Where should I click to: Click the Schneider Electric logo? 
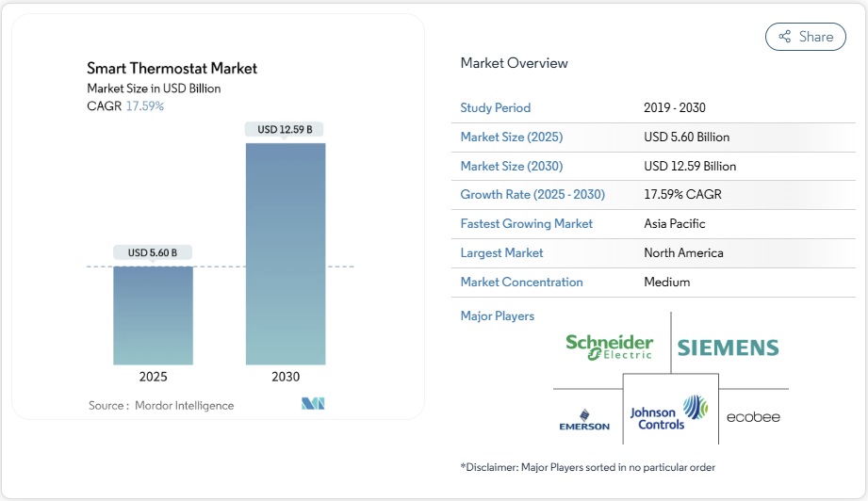coord(609,347)
